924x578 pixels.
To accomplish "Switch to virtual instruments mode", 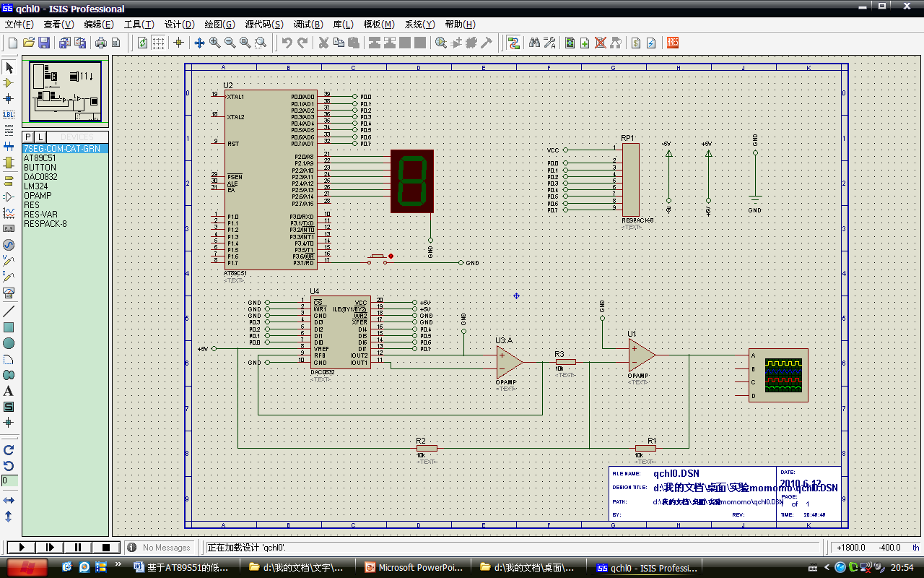I will pos(9,293).
